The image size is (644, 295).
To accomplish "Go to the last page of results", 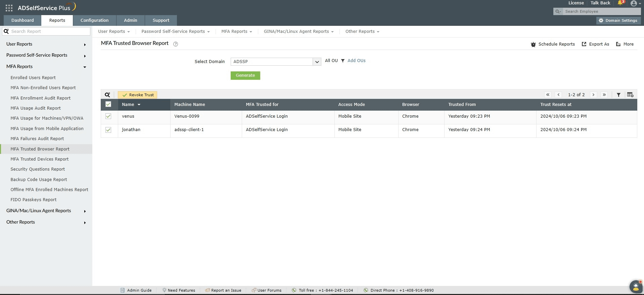I will [604, 95].
